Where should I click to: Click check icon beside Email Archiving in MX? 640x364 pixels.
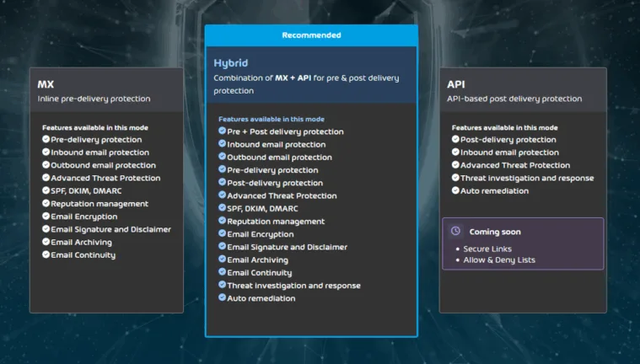click(46, 242)
